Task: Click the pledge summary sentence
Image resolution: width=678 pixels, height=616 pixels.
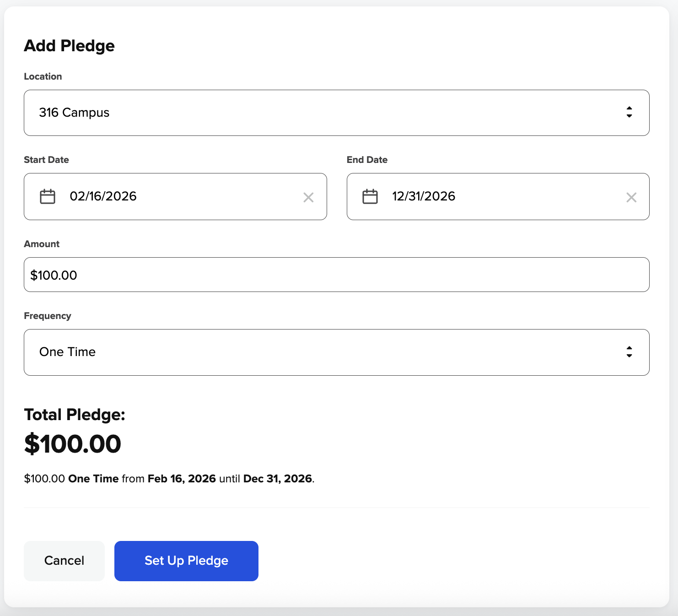Action: 169,479
